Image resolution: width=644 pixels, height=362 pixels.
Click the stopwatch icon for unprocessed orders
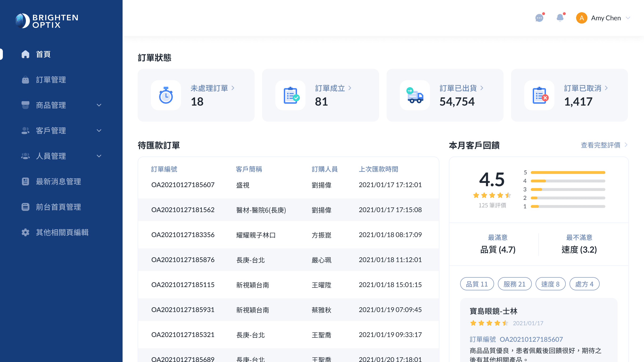point(166,95)
